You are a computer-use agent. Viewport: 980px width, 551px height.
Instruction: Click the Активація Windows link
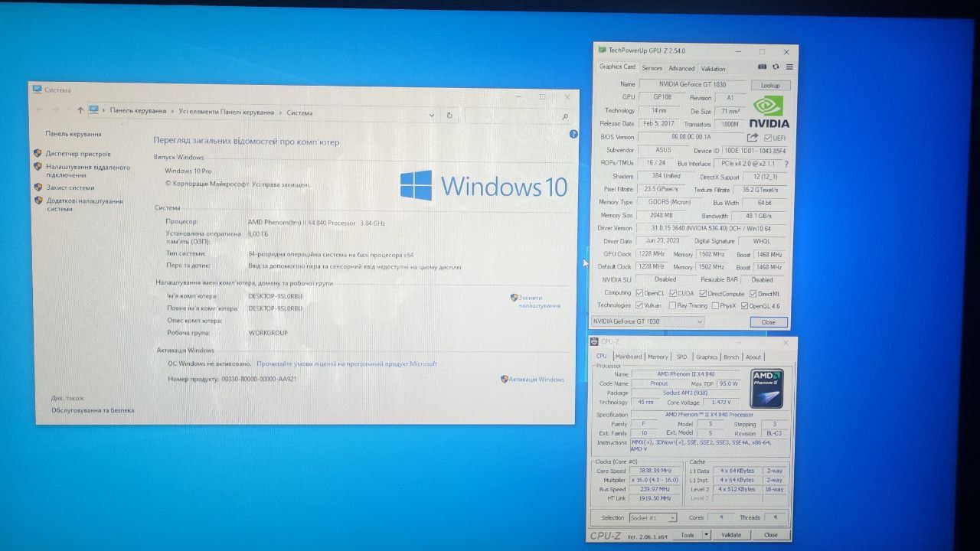pos(537,379)
